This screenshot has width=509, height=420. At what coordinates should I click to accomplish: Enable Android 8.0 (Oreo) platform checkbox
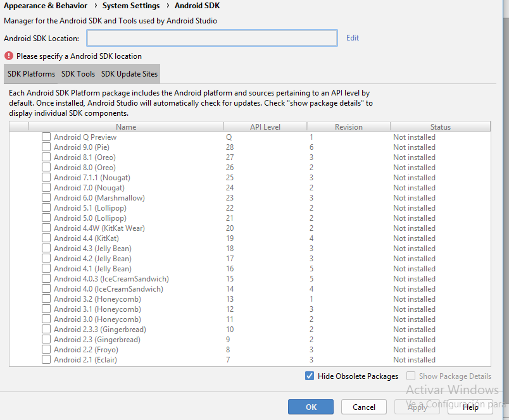click(x=46, y=168)
